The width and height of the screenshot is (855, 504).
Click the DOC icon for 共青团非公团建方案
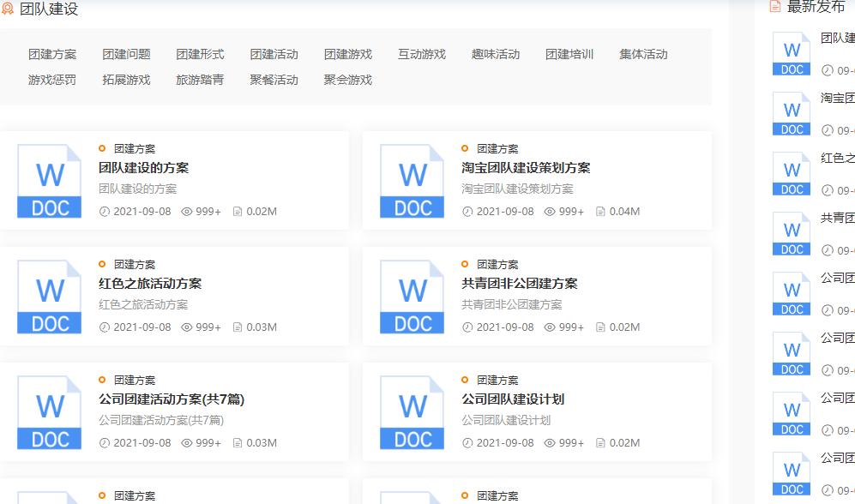click(x=411, y=296)
